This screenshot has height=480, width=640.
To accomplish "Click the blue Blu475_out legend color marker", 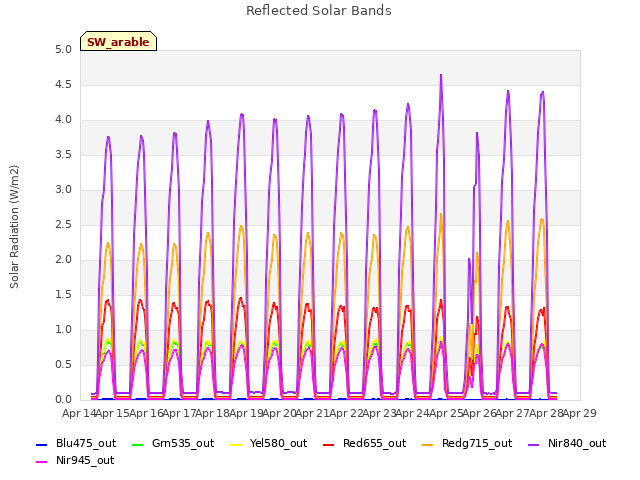I will pyautogui.click(x=42, y=444).
